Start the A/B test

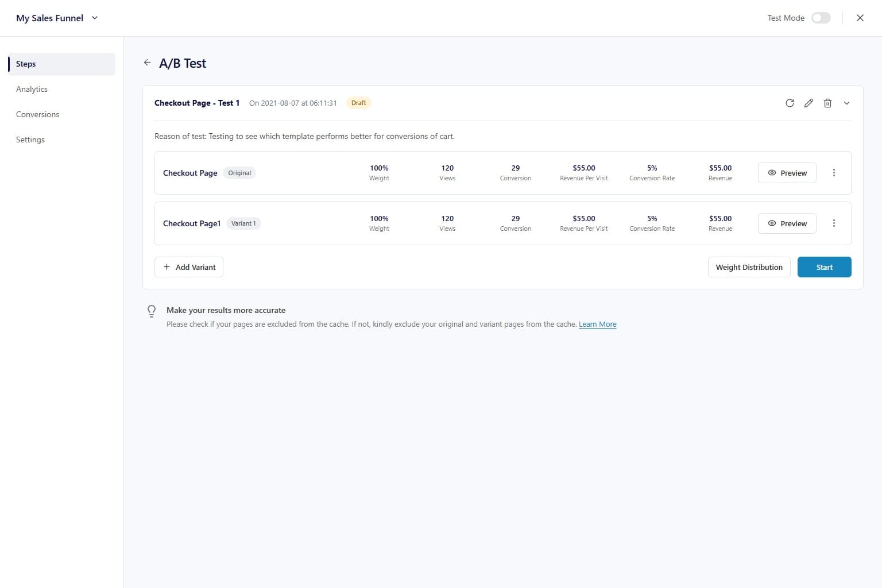[x=825, y=267]
